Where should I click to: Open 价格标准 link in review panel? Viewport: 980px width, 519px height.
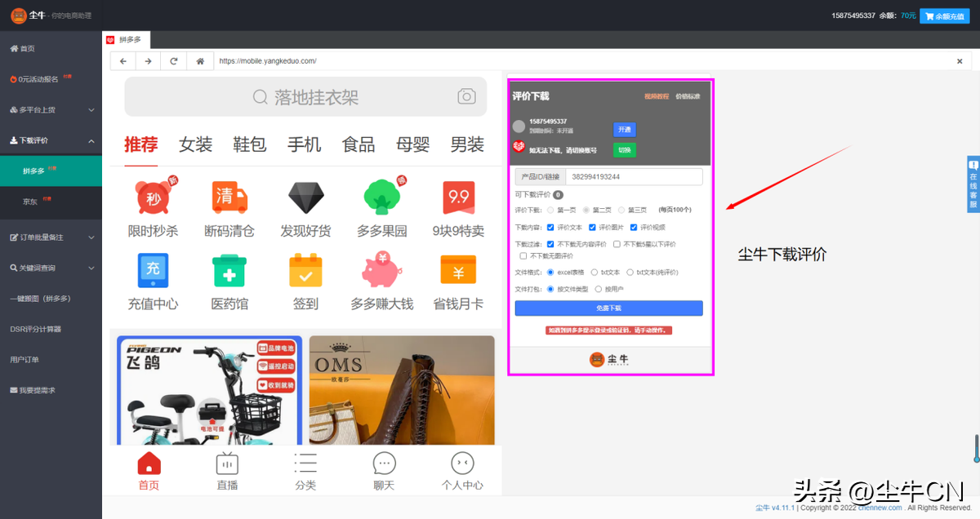click(x=688, y=96)
